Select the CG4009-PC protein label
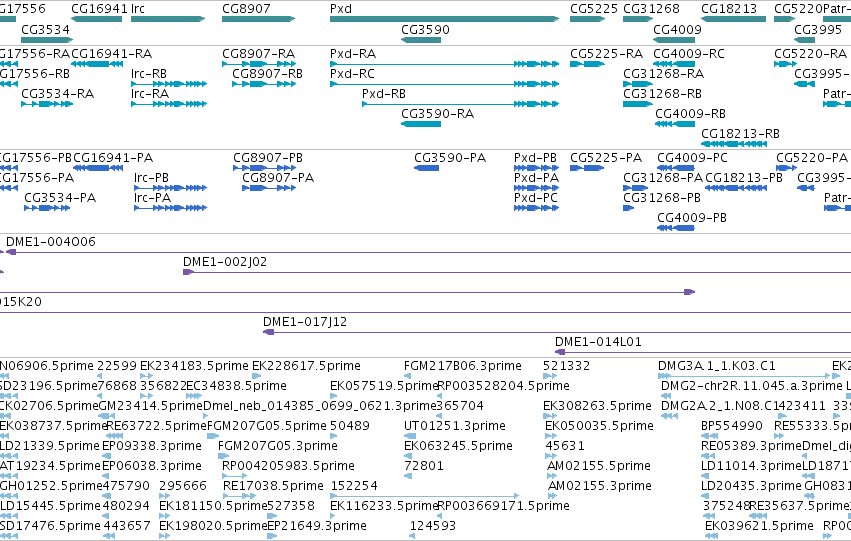The image size is (851, 541). coord(692,158)
